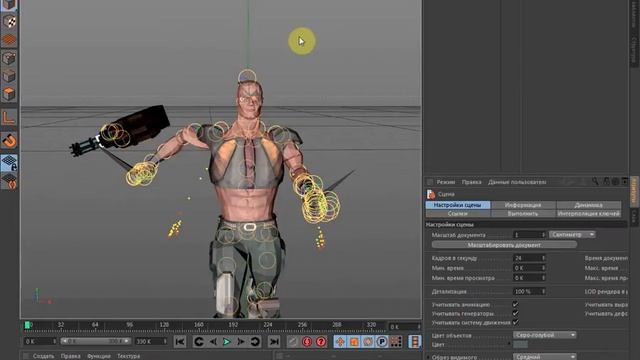This screenshot has width=640, height=360.
Task: Click the preview range slider bar
Action: (x=95, y=341)
